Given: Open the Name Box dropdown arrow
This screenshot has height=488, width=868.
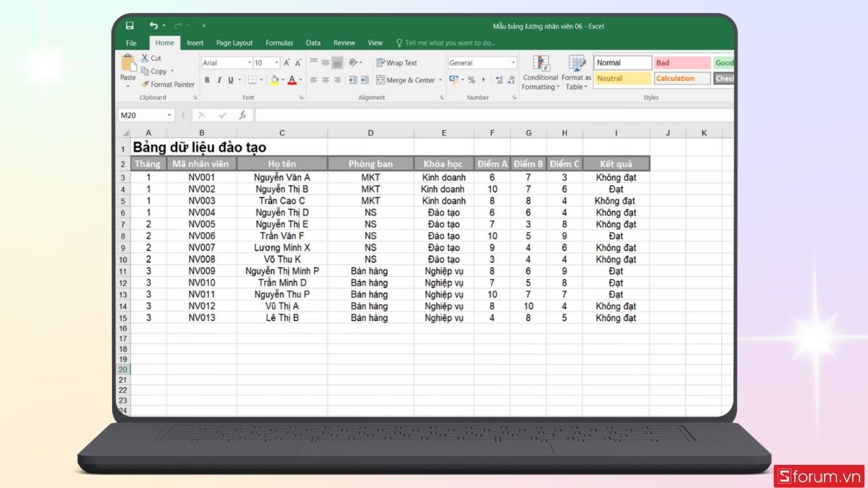Looking at the screenshot, I should pyautogui.click(x=170, y=115).
